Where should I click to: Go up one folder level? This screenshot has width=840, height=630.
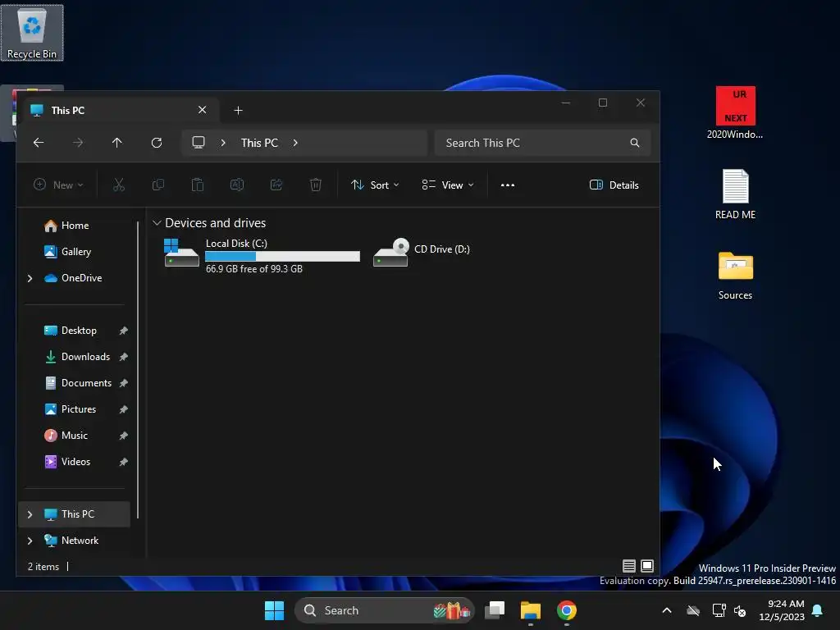[116, 143]
